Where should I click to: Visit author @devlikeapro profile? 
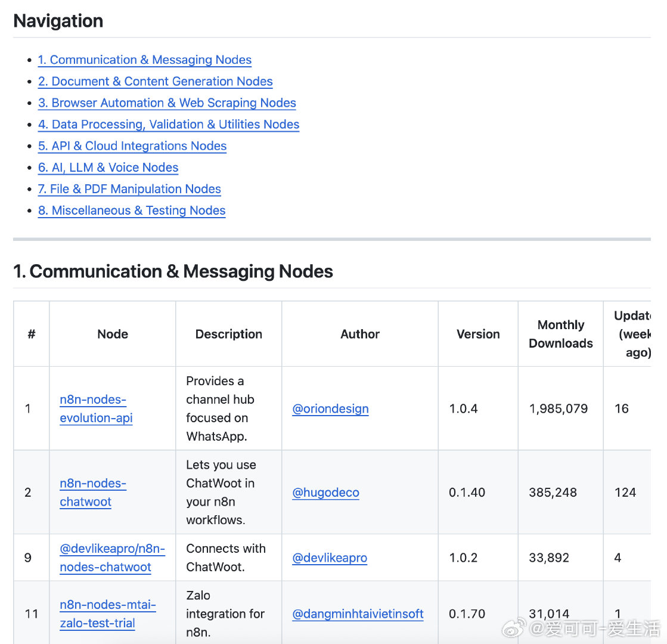tap(330, 558)
